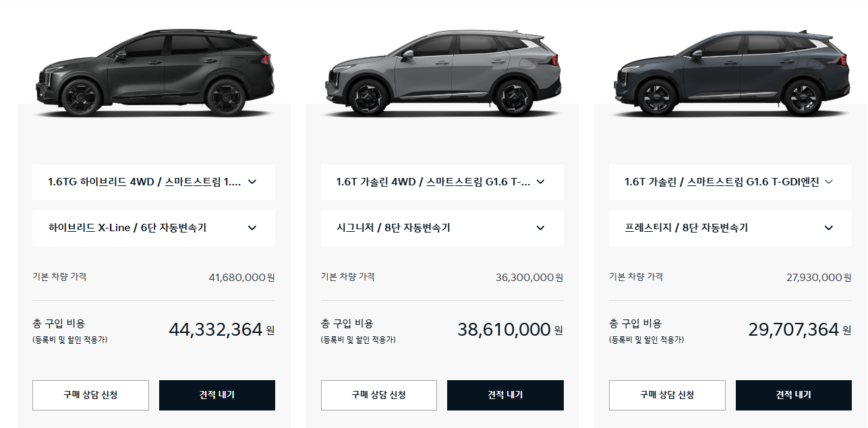
Task: Click the chevron on the hybrid engine selector
Action: (254, 182)
